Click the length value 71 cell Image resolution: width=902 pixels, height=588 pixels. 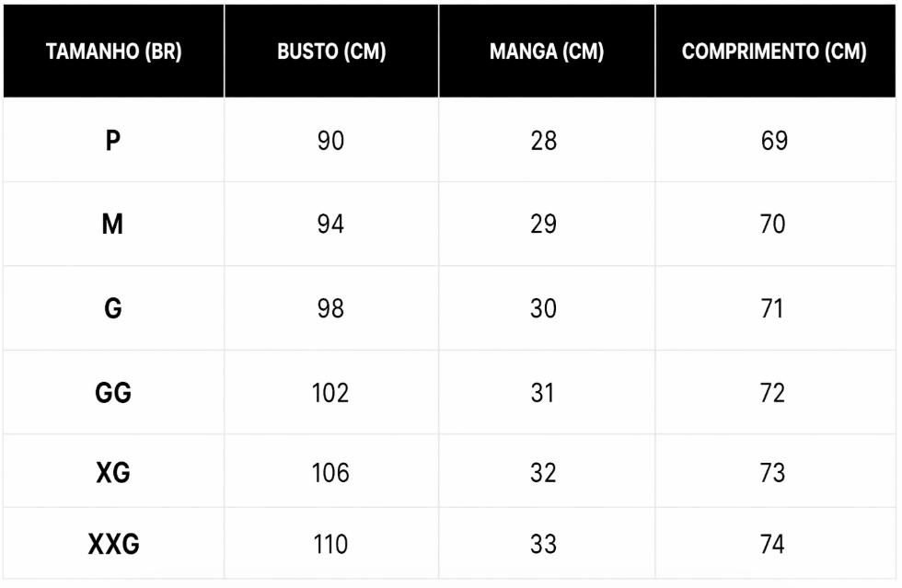773,308
